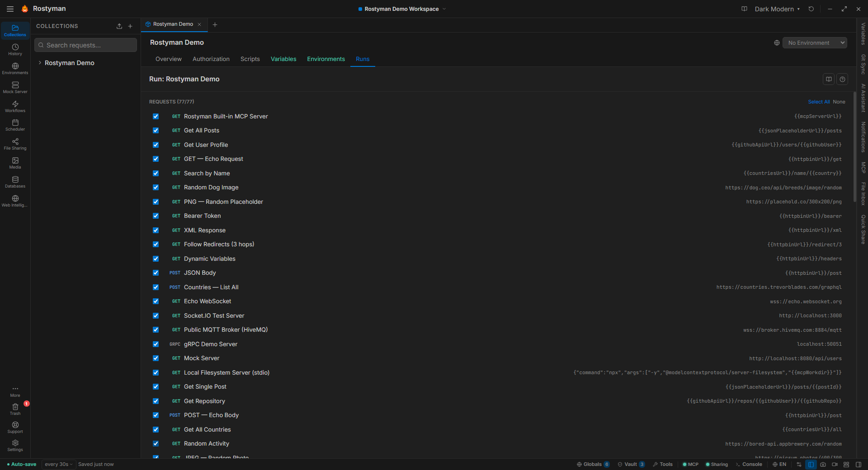Viewport: 868px width, 470px height.
Task: Open the Trash
Action: pos(15,409)
